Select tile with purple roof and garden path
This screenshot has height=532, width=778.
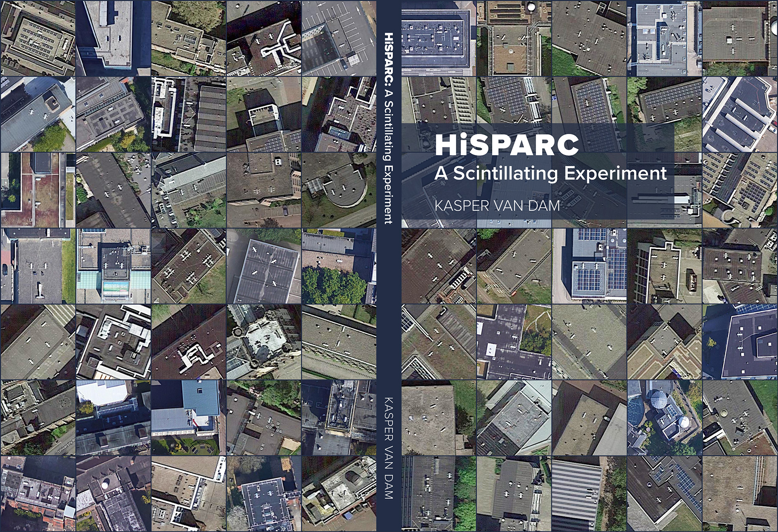pyautogui.click(x=514, y=342)
